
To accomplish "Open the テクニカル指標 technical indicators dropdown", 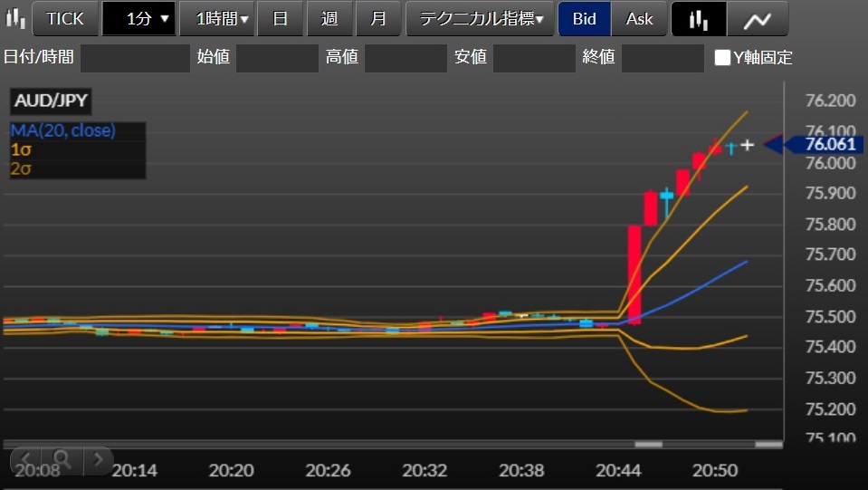I will [x=480, y=19].
